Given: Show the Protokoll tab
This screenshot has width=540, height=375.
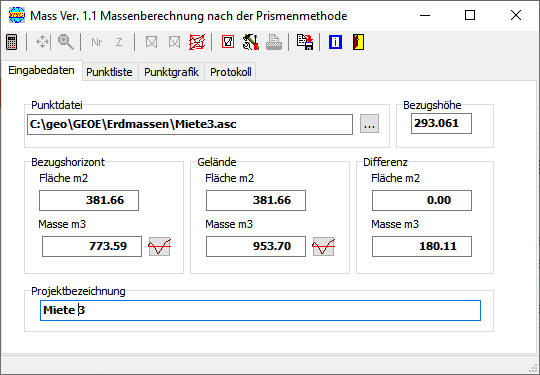Looking at the screenshot, I should coord(231,72).
